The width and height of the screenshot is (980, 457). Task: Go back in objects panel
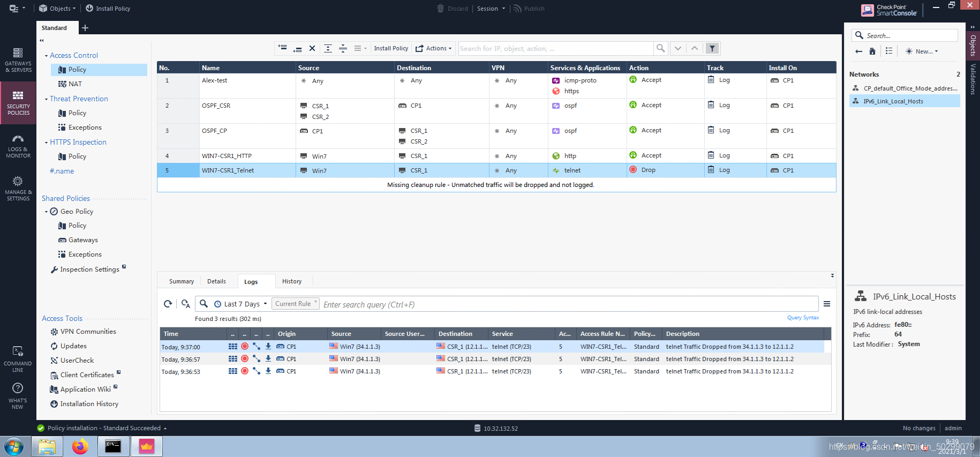[859, 51]
